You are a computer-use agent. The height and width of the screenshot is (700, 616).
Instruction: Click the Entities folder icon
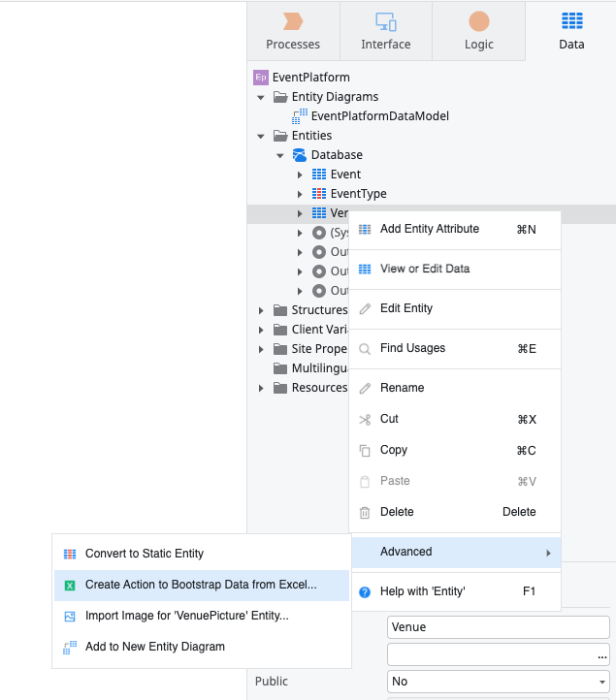pyautogui.click(x=280, y=136)
